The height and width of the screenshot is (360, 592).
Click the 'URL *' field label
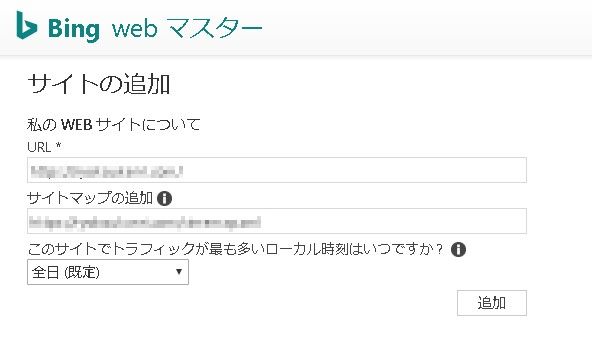click(44, 147)
